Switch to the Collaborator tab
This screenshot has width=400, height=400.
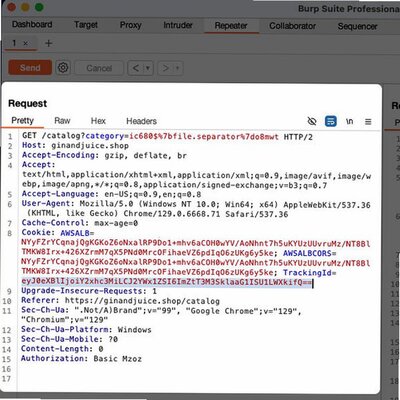292,26
